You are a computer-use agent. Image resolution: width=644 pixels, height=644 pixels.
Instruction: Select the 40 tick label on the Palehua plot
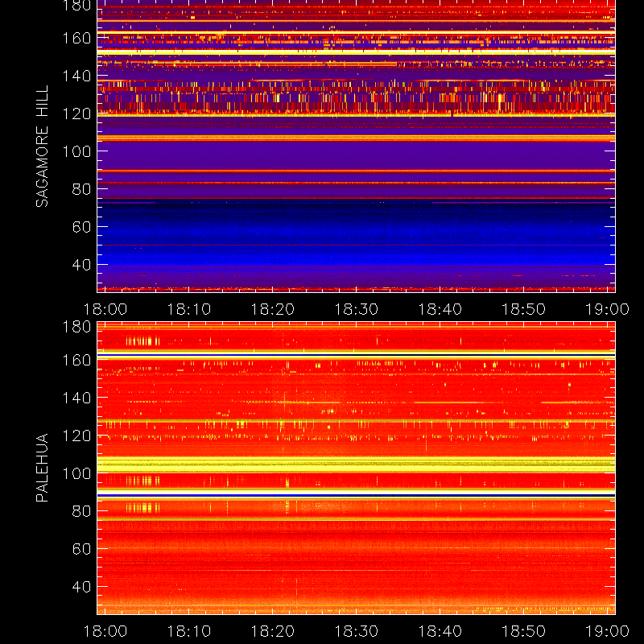[81, 587]
